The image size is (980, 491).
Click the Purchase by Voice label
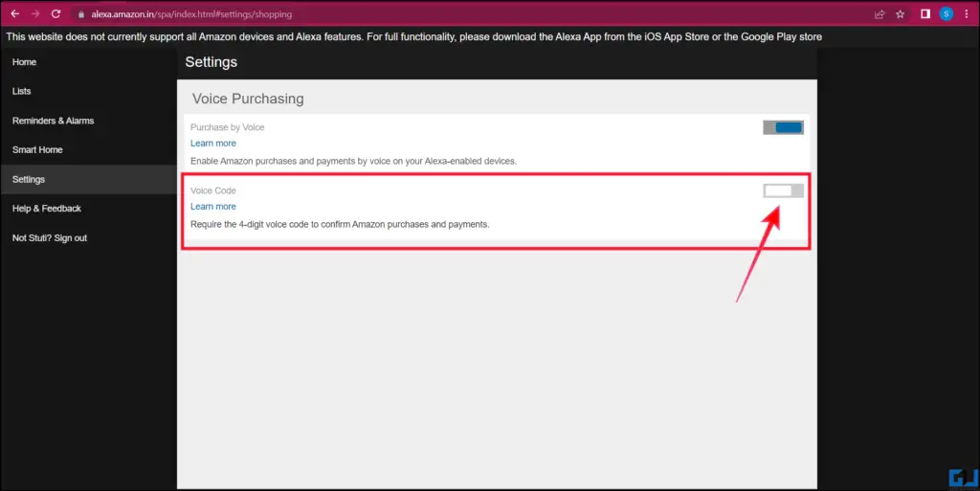click(x=228, y=127)
